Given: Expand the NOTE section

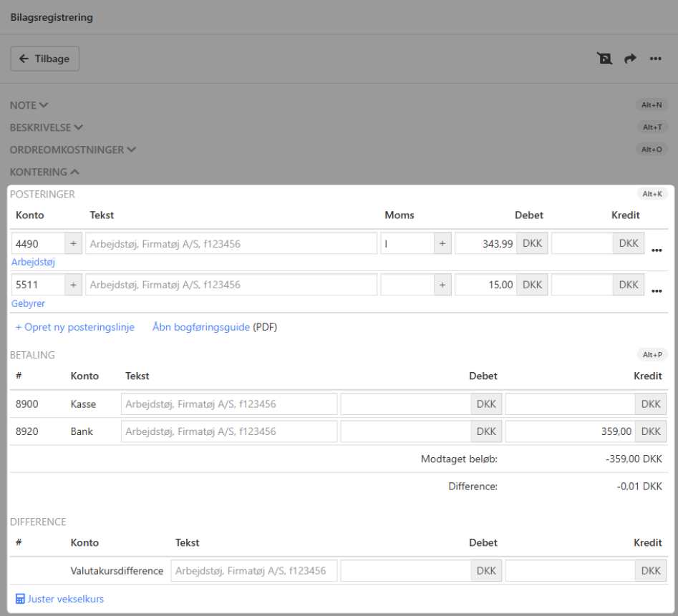Looking at the screenshot, I should click(29, 105).
